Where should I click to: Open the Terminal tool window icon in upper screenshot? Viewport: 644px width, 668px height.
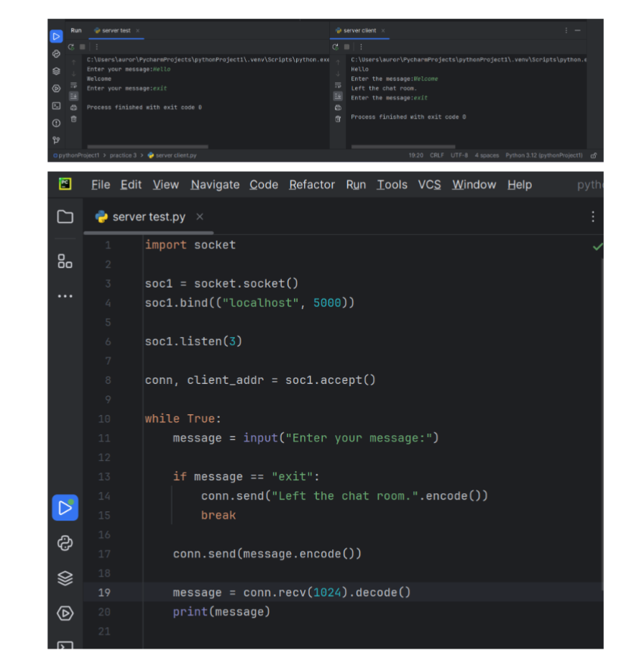56,106
